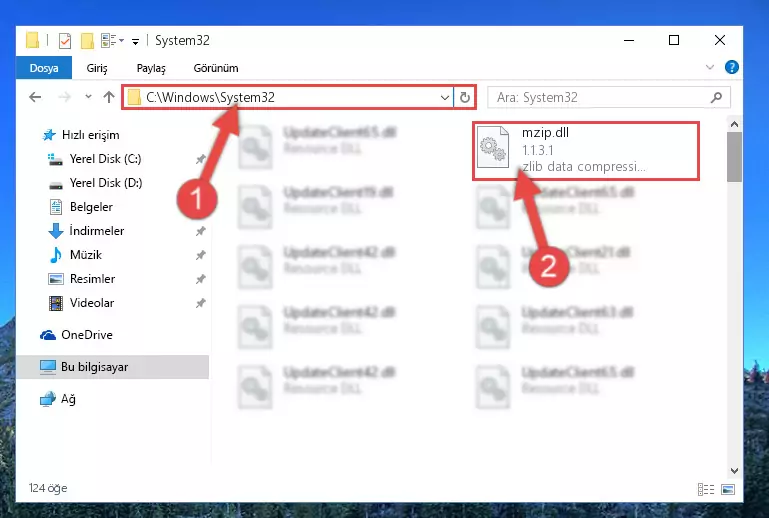Expand the ribbon with the chevron
769x518 pixels.
[710, 67]
